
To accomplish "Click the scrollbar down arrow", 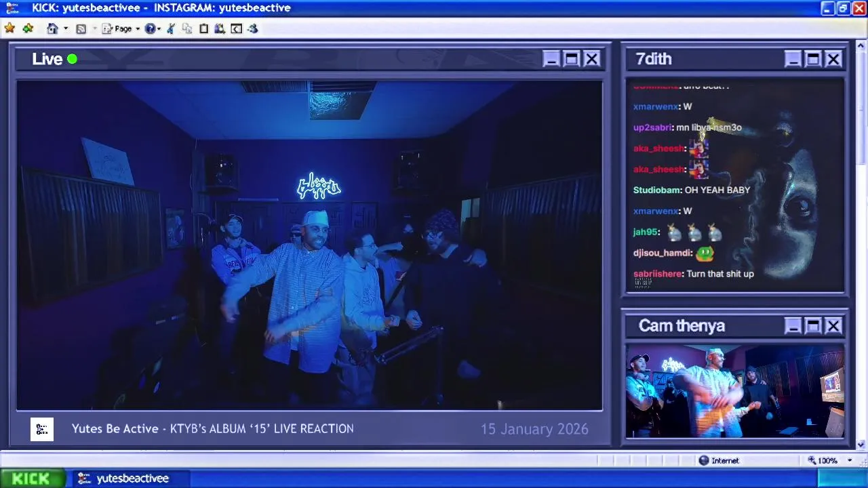I will [861, 445].
